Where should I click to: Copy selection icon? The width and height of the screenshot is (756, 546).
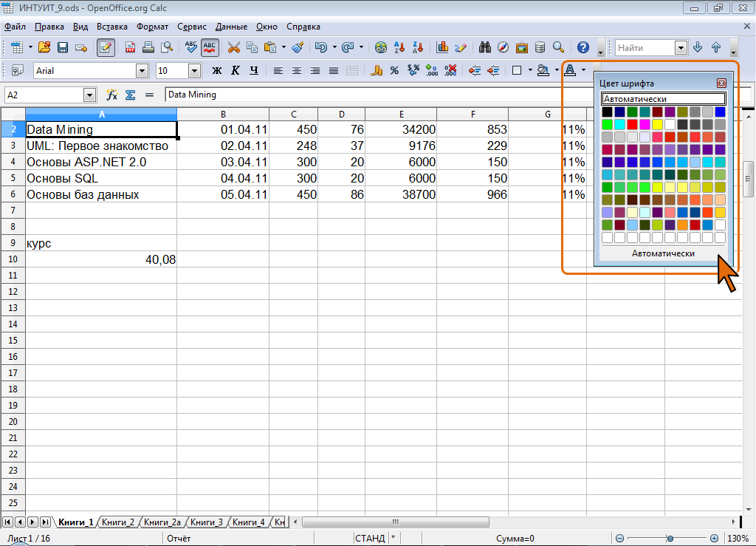252,47
